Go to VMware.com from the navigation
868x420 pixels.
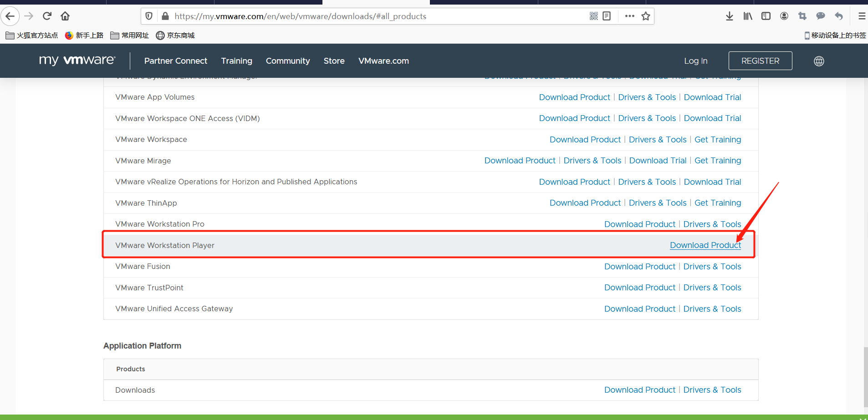(x=383, y=61)
